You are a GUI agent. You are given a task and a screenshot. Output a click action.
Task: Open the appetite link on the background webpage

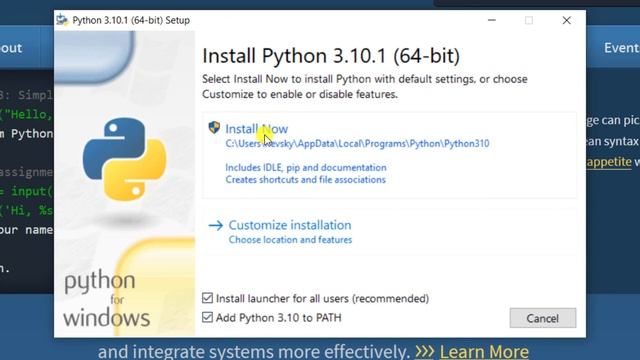[609, 162]
